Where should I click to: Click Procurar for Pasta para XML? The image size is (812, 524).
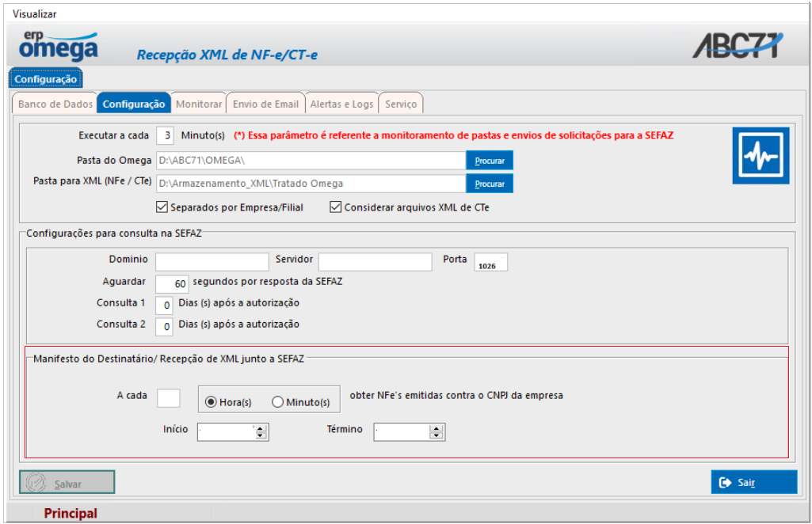[x=490, y=184]
